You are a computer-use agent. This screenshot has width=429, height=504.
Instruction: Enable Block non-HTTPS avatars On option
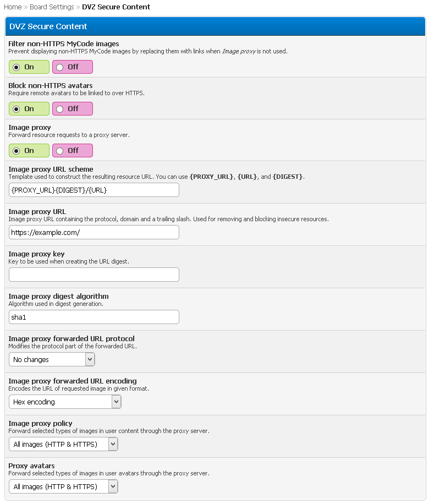[16, 109]
